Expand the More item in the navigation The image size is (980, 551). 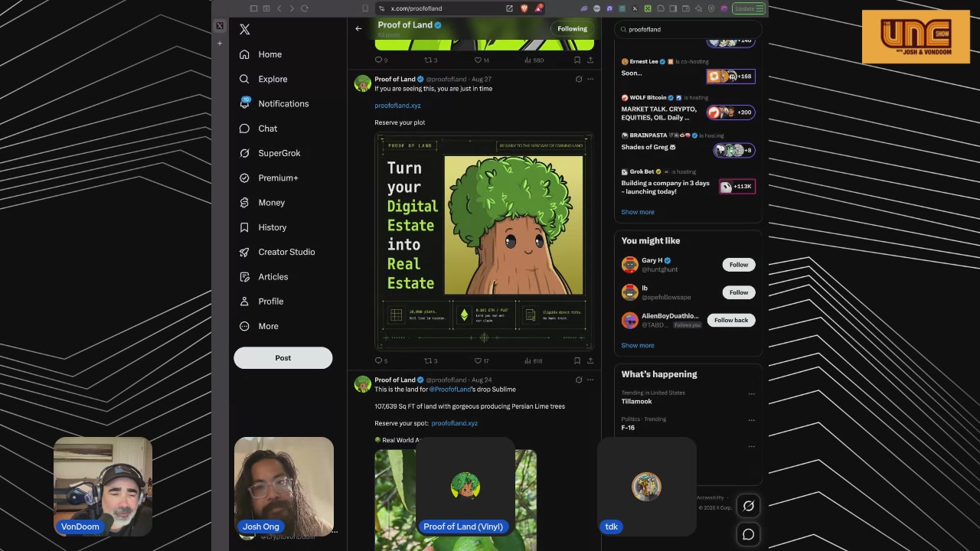tap(259, 326)
